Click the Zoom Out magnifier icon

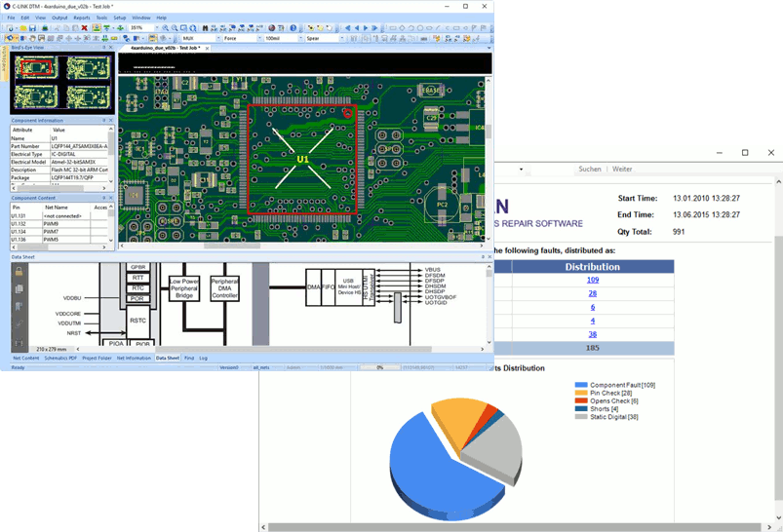click(175, 28)
